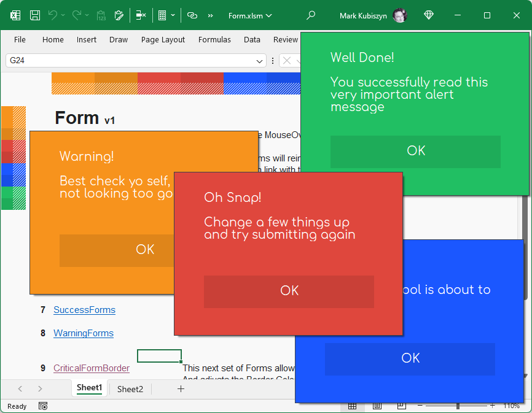This screenshot has height=413, width=532.
Task: Open the SuccessForms hyperlink
Action: click(x=84, y=310)
